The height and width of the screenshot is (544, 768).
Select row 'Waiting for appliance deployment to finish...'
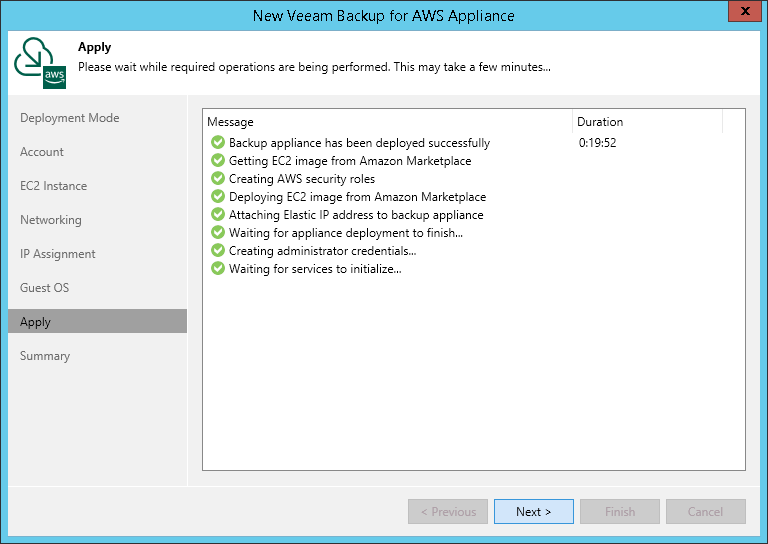(x=474, y=233)
